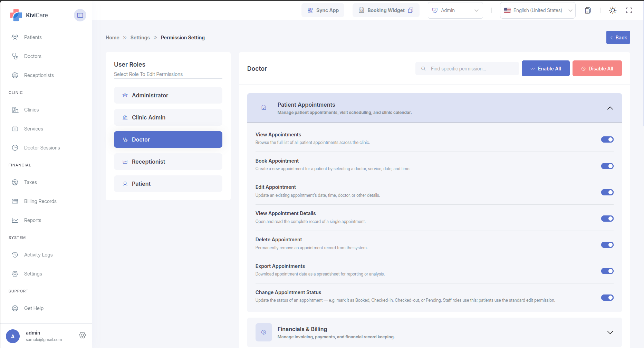This screenshot has height=348, width=644.
Task: Click the Sync App button
Action: pos(323,10)
